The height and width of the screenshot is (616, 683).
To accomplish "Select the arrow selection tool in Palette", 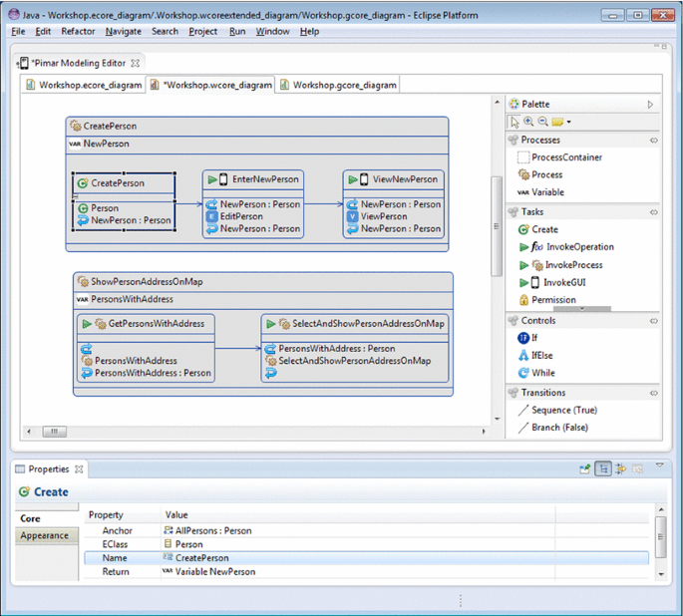I will point(514,123).
